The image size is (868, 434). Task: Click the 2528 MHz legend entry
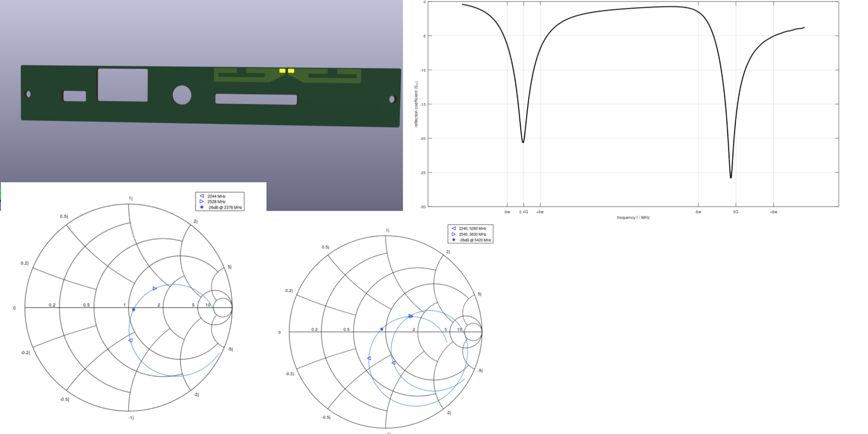click(x=216, y=202)
